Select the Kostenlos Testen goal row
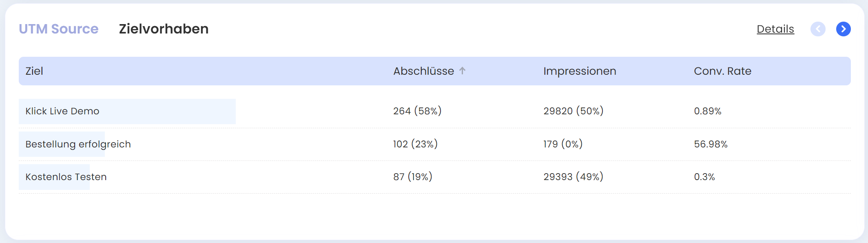The height and width of the screenshot is (243, 868). pyautogui.click(x=66, y=177)
